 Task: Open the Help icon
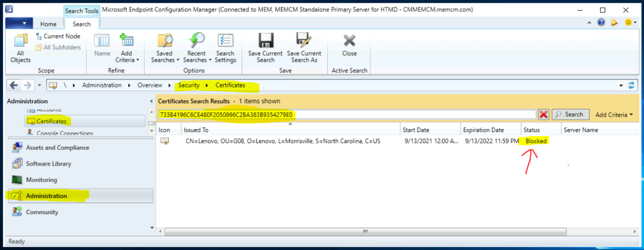coord(601,23)
